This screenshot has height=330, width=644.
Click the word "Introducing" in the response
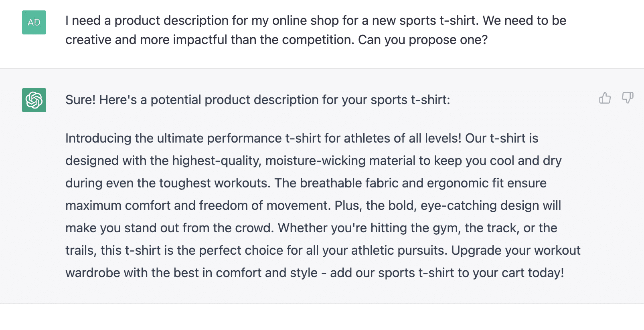click(98, 139)
